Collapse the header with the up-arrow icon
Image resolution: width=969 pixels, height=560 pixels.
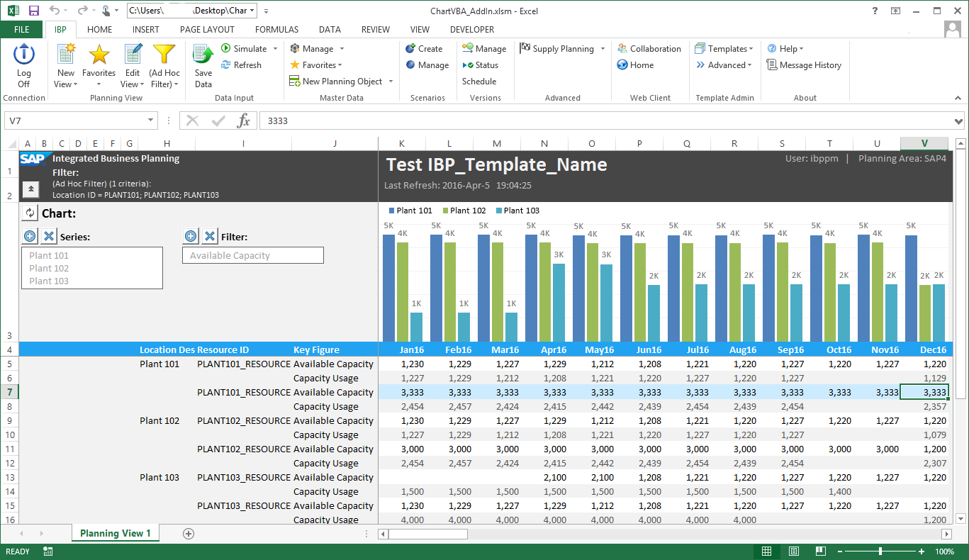[31, 189]
